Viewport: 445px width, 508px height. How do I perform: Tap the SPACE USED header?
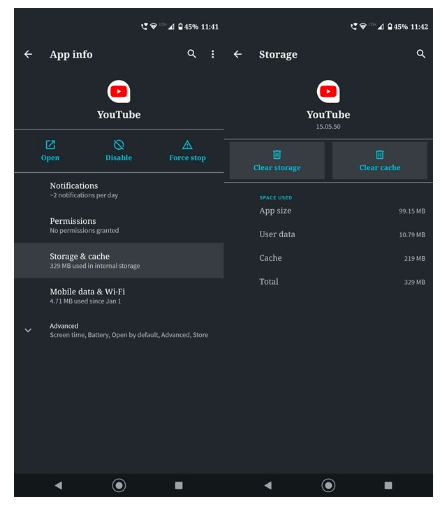coord(276,198)
